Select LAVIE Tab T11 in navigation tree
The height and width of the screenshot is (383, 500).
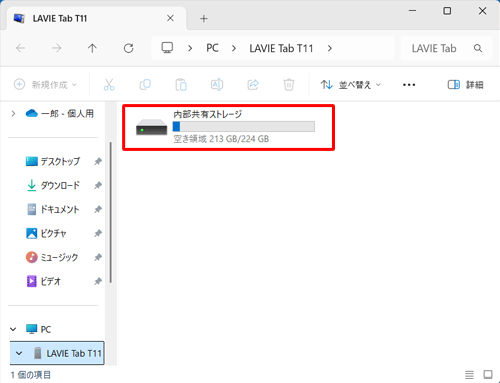(x=68, y=353)
